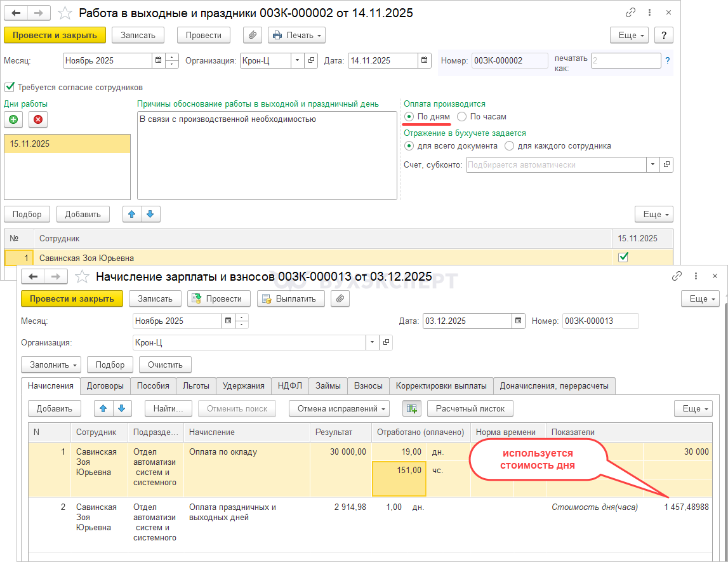Click the red delete work day icon
Image resolution: width=728 pixels, height=562 pixels.
click(x=38, y=119)
